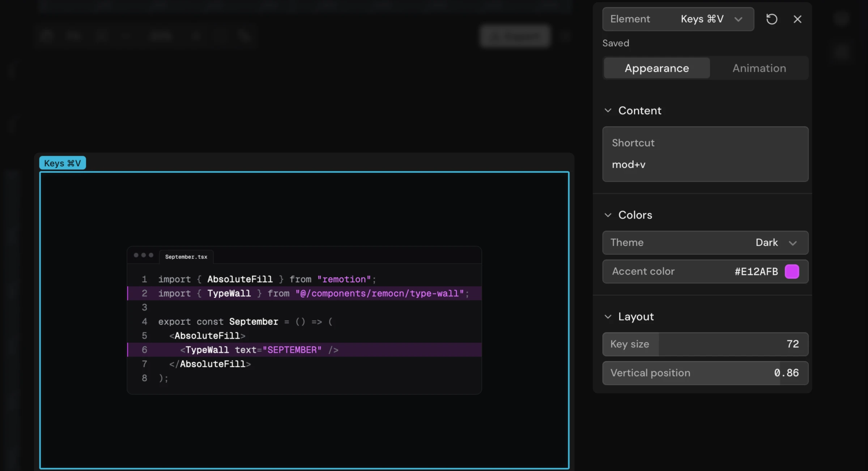This screenshot has width=868, height=471.
Task: Edit the Shortcut field containing mod+v
Action: coord(705,154)
